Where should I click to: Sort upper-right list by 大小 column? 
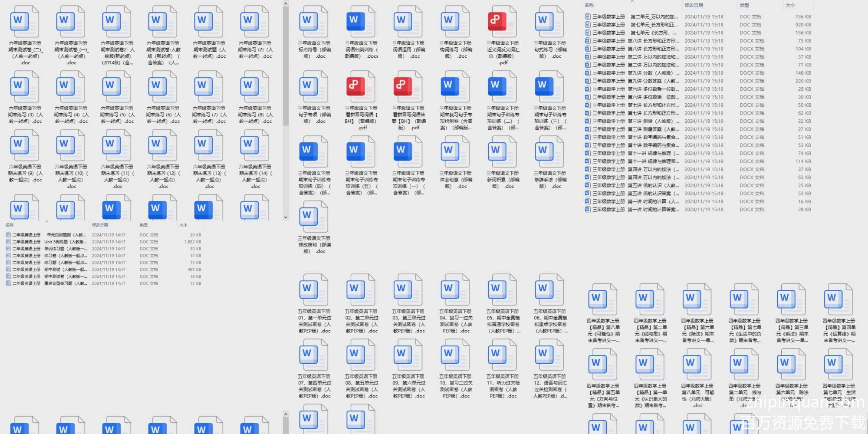click(790, 5)
